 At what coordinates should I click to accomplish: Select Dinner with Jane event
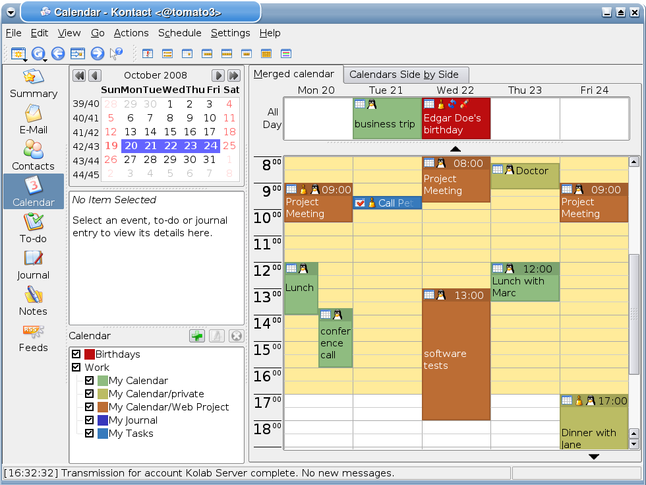pos(594,422)
